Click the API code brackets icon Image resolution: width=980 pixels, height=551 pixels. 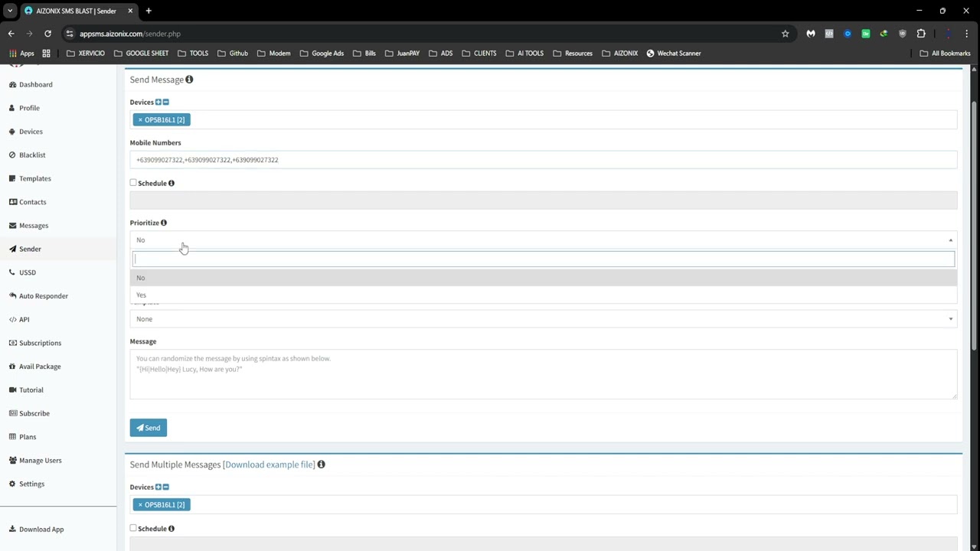13,319
